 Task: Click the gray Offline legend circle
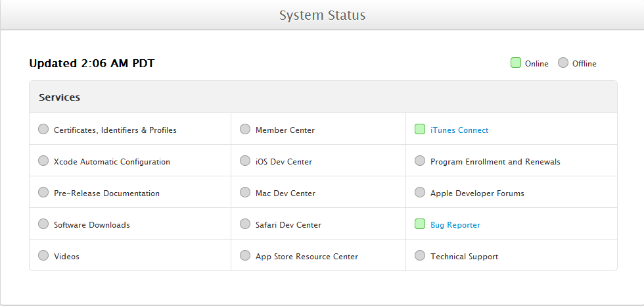pos(563,63)
